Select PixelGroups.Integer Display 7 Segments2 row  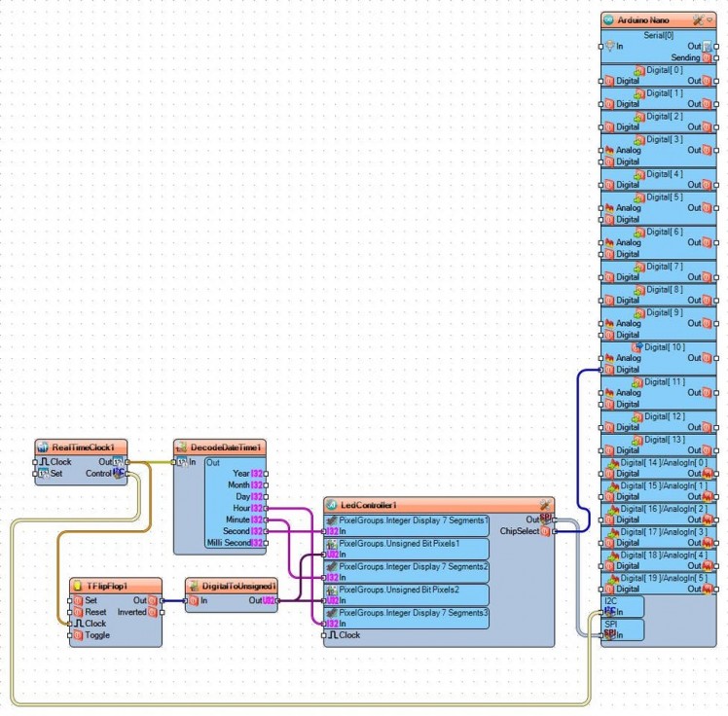(407, 572)
